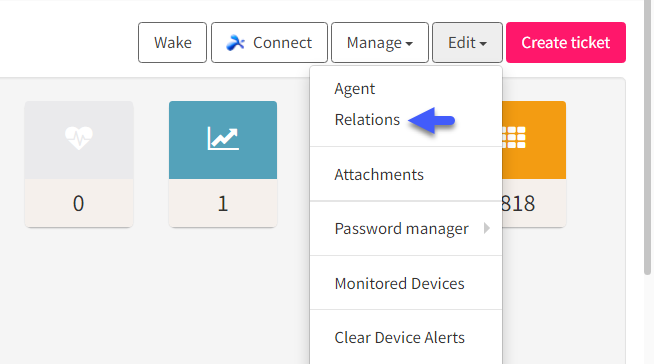This screenshot has width=654, height=364.
Task: Click the Wake button
Action: pyautogui.click(x=172, y=43)
